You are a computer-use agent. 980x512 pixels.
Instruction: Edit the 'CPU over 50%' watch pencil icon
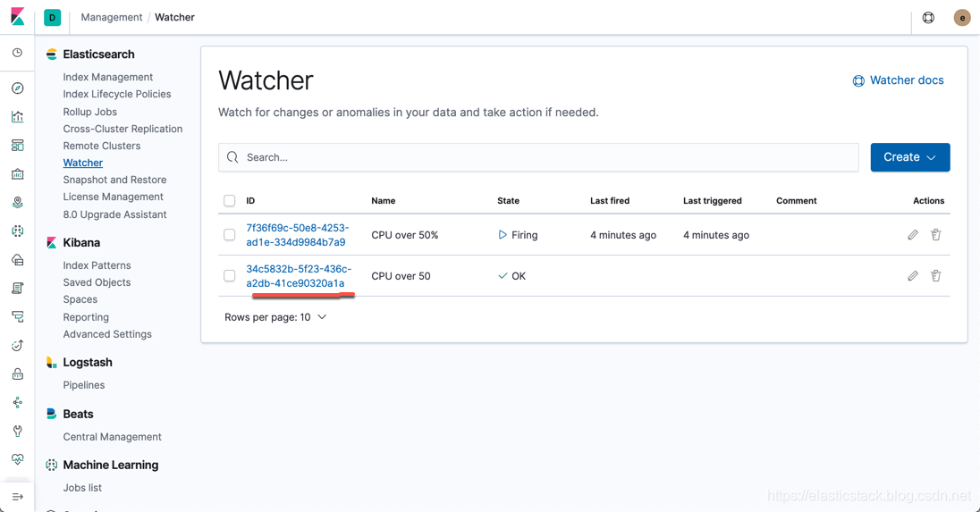tap(913, 235)
